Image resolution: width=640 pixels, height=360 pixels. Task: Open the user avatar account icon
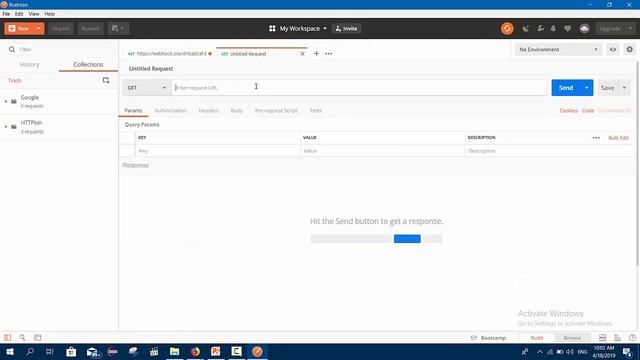click(584, 29)
